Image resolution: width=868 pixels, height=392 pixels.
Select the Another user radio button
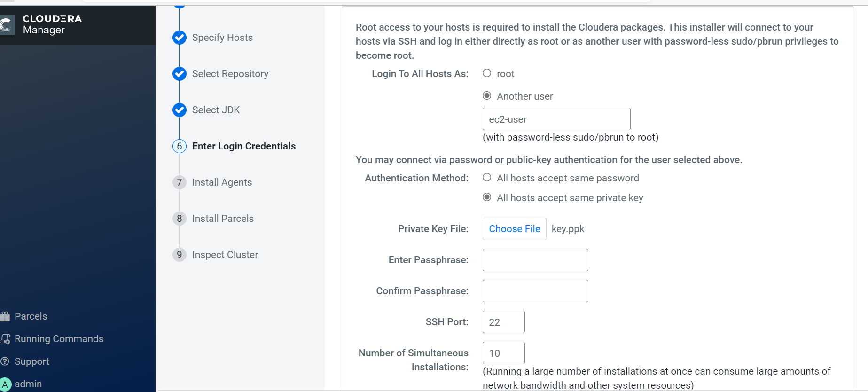coord(487,96)
